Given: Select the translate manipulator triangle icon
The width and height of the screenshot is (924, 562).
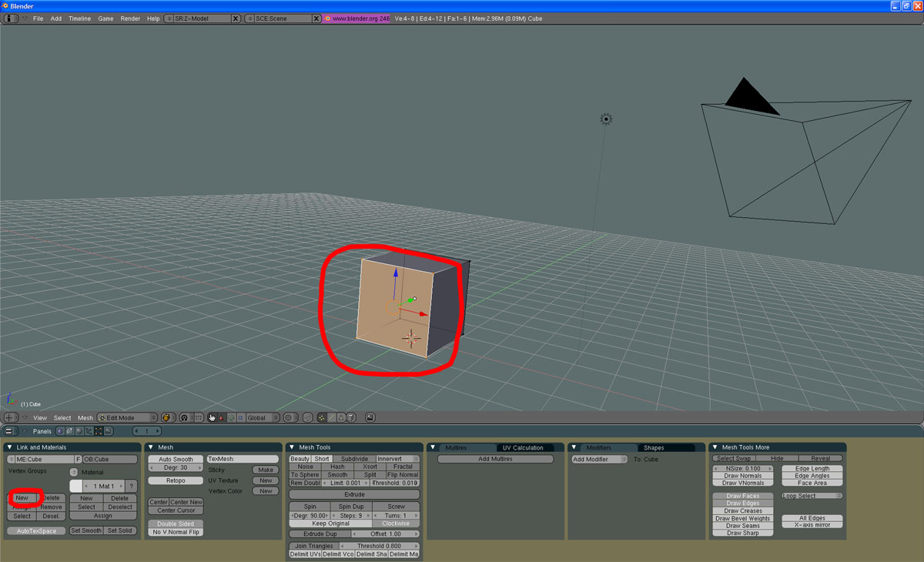Looking at the screenshot, I should pyautogui.click(x=221, y=417).
